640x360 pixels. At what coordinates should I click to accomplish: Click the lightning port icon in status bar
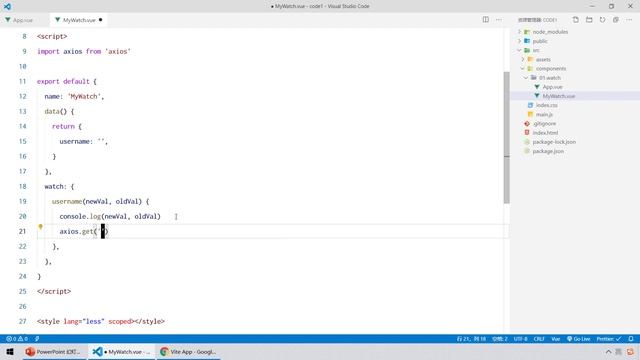(37, 339)
